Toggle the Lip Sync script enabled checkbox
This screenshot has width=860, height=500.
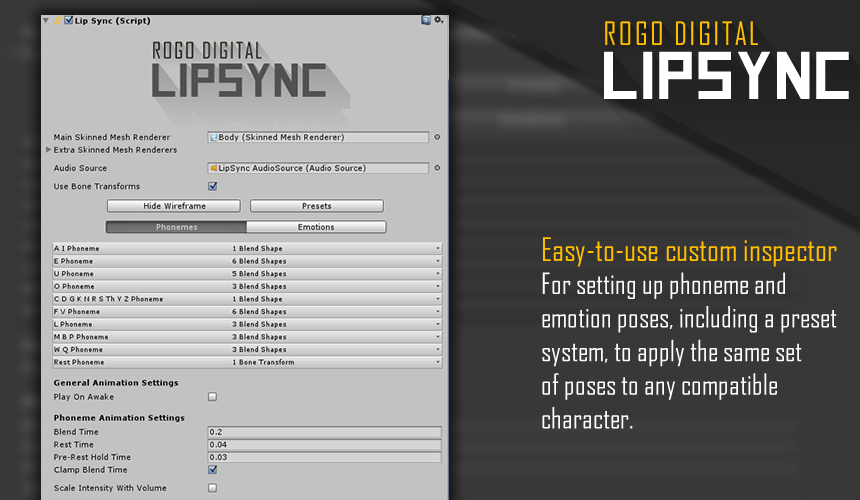coord(69,20)
